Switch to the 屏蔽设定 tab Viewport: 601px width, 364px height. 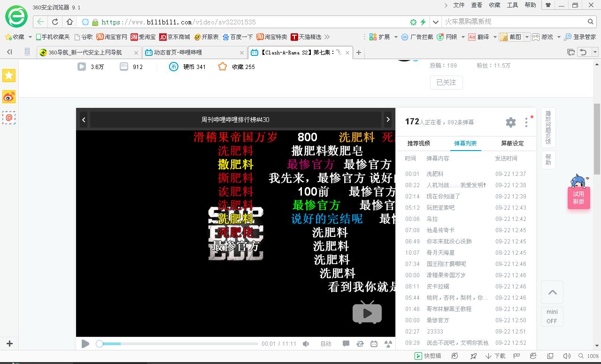pos(512,144)
